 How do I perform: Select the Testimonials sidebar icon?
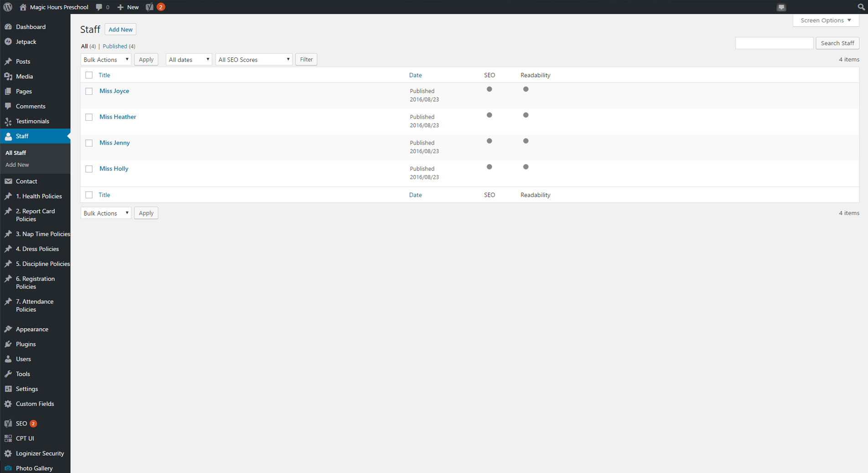click(9, 121)
